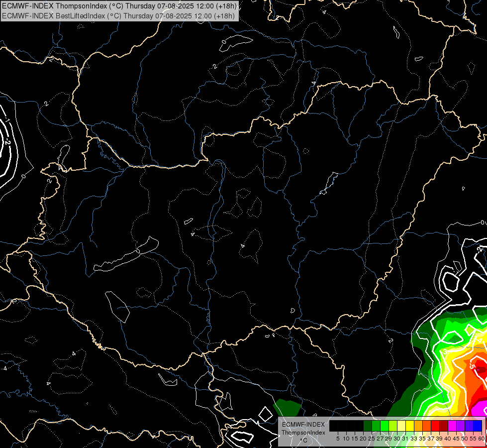Click the ThompsonIndex title line at top
This screenshot has height=448, width=487.
click(x=119, y=5)
